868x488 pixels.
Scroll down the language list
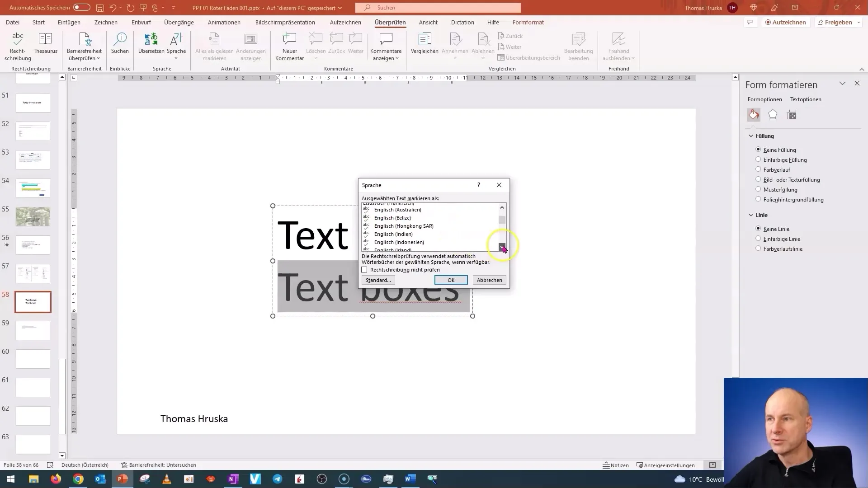pos(502,247)
